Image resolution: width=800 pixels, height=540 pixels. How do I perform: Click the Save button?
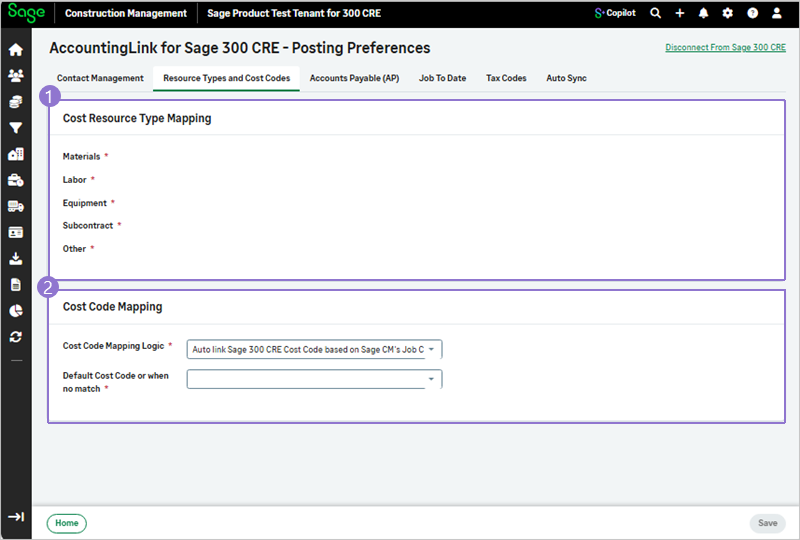pos(767,523)
